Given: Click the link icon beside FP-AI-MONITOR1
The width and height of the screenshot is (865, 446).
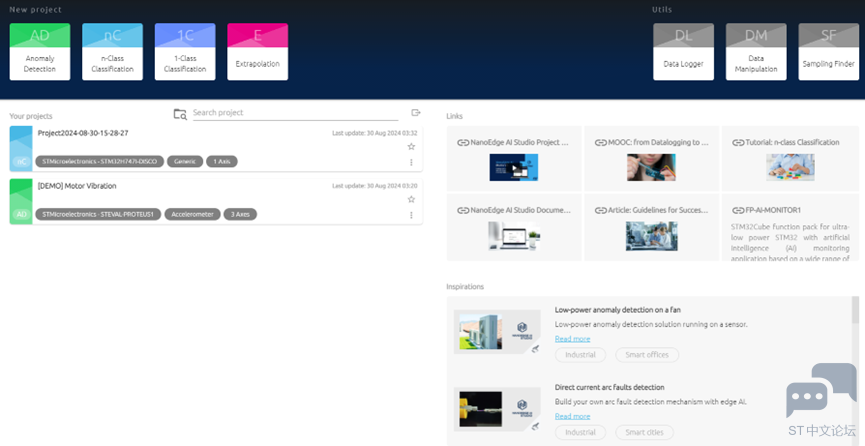Looking at the screenshot, I should pos(738,210).
